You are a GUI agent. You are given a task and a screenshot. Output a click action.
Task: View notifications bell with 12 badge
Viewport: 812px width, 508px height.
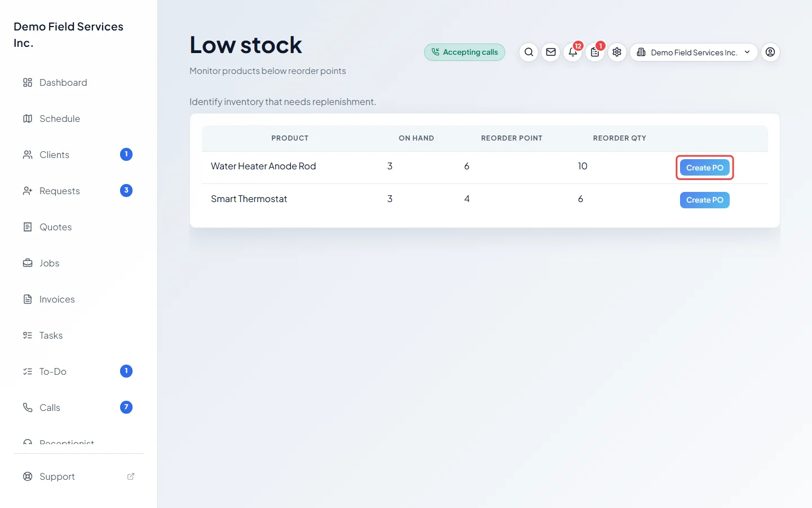pyautogui.click(x=573, y=52)
